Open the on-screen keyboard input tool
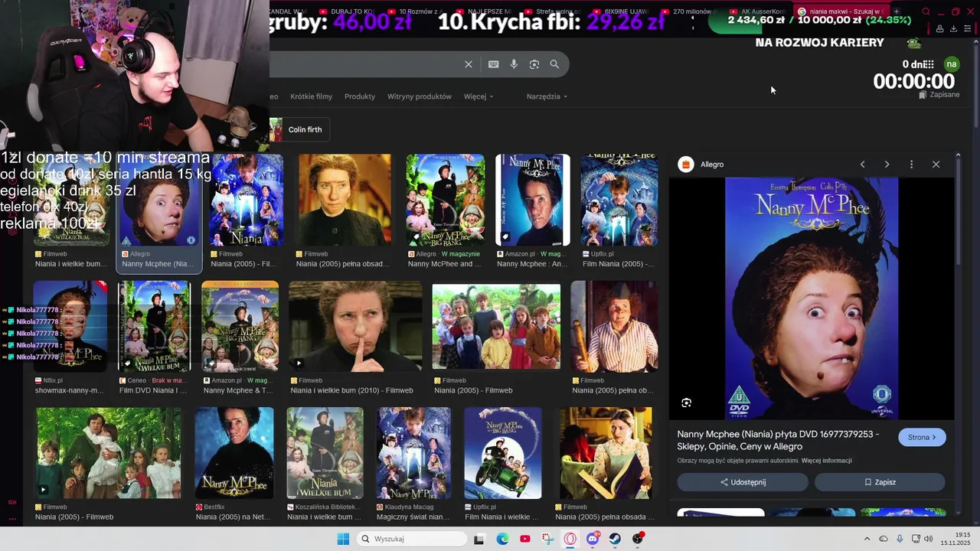980x551 pixels. coord(494,64)
